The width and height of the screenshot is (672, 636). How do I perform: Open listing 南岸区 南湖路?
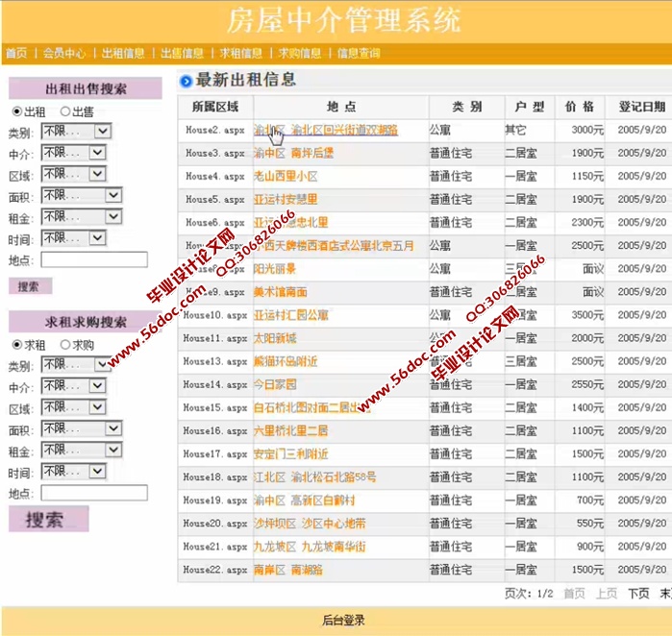[x=288, y=569]
